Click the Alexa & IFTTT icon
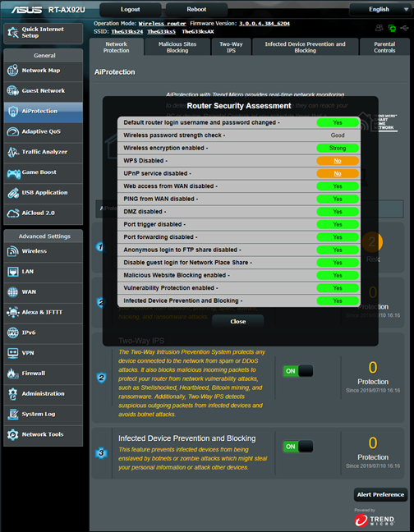The height and width of the screenshot is (532, 414). (x=13, y=313)
